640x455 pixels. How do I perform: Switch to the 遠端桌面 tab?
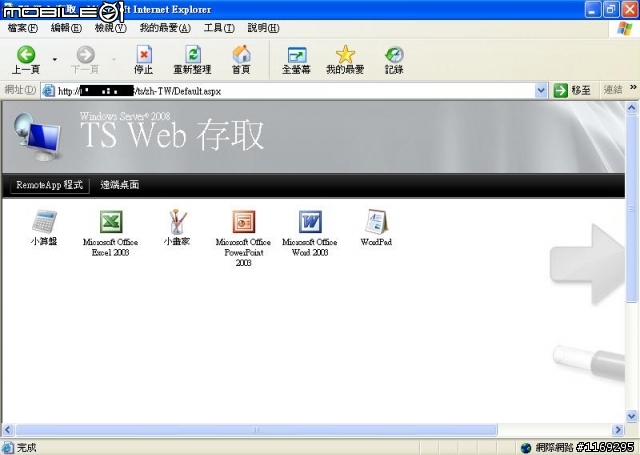coord(120,185)
